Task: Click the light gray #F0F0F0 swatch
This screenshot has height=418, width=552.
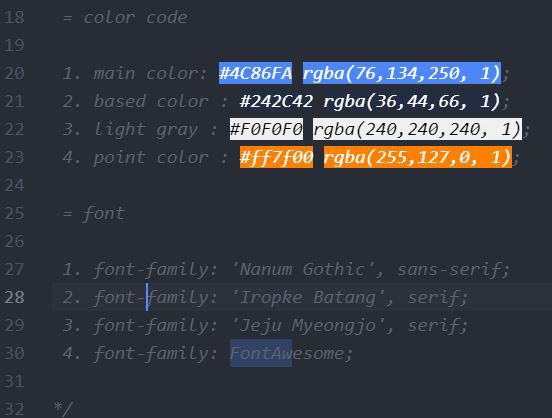Action: coord(266,129)
